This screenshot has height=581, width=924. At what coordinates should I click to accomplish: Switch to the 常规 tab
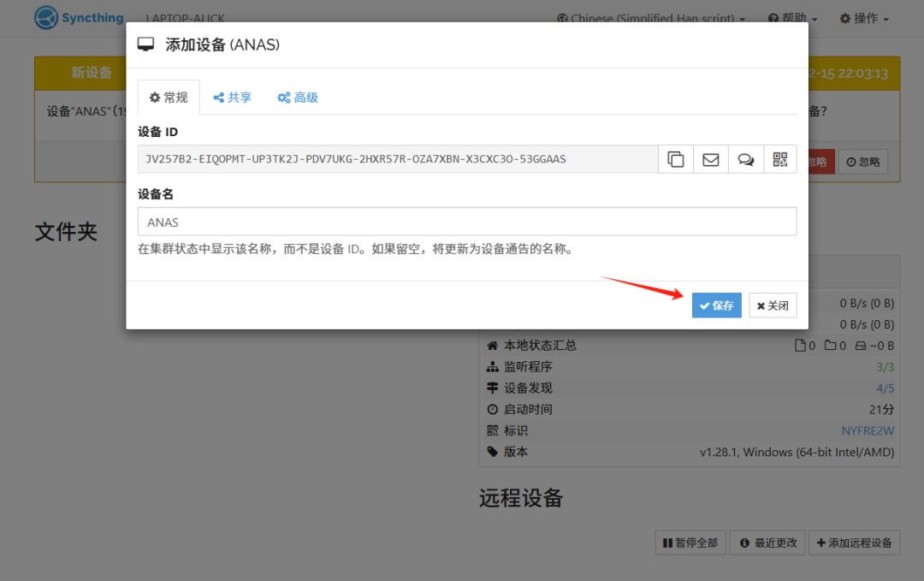169,98
